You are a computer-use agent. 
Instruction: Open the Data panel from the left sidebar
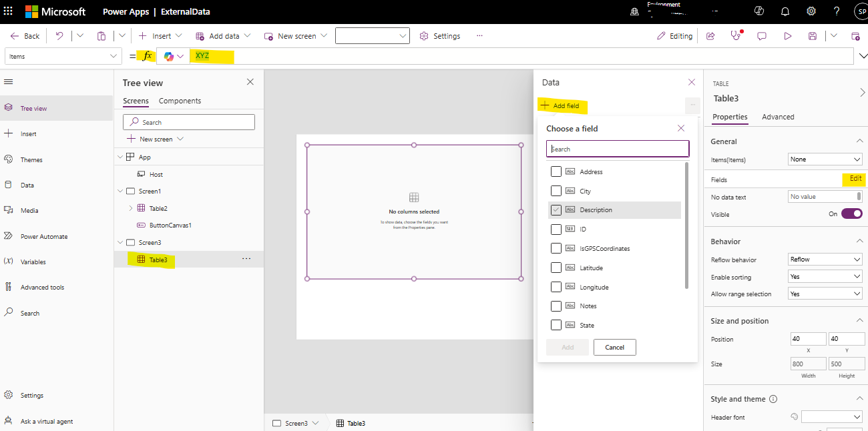tap(27, 184)
